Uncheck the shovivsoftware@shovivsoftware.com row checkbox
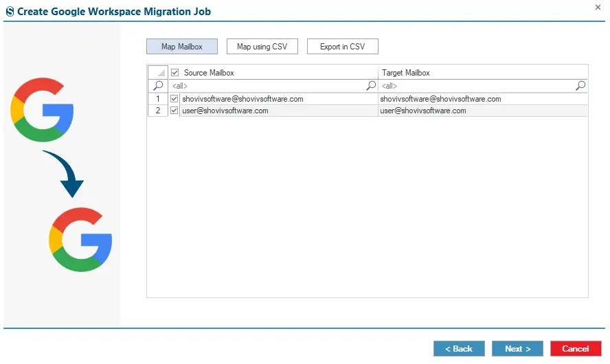This screenshot has width=610, height=364. (x=174, y=99)
